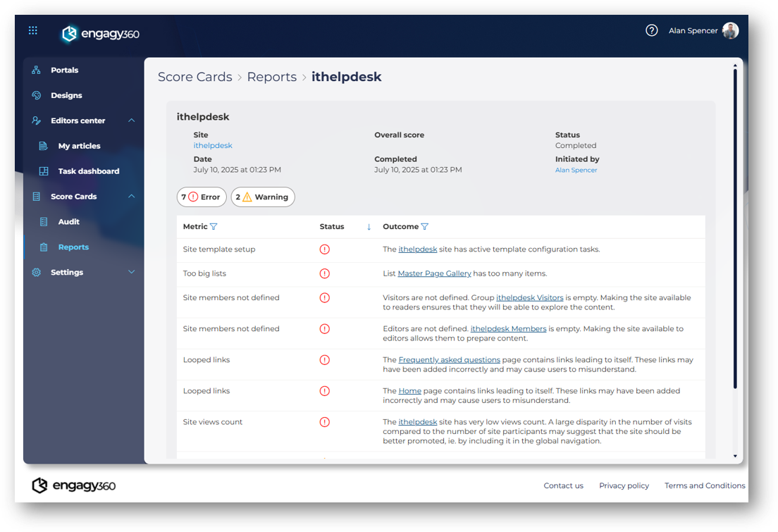Click the Outcome column filter icon

[x=424, y=227]
